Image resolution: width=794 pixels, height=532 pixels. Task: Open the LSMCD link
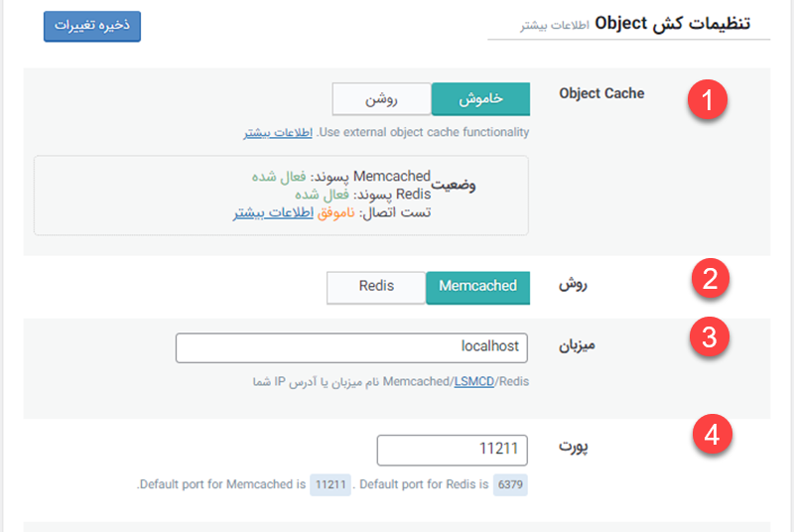point(474,382)
